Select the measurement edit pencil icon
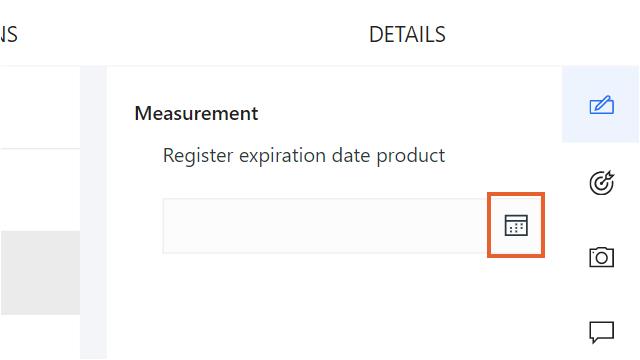Viewport: 640px width, 360px height. pos(601,105)
